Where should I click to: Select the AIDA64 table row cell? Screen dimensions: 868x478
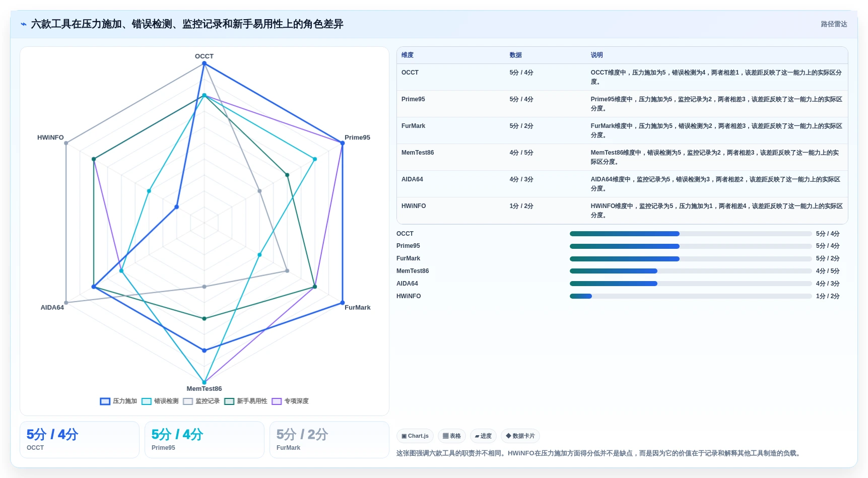412,179
